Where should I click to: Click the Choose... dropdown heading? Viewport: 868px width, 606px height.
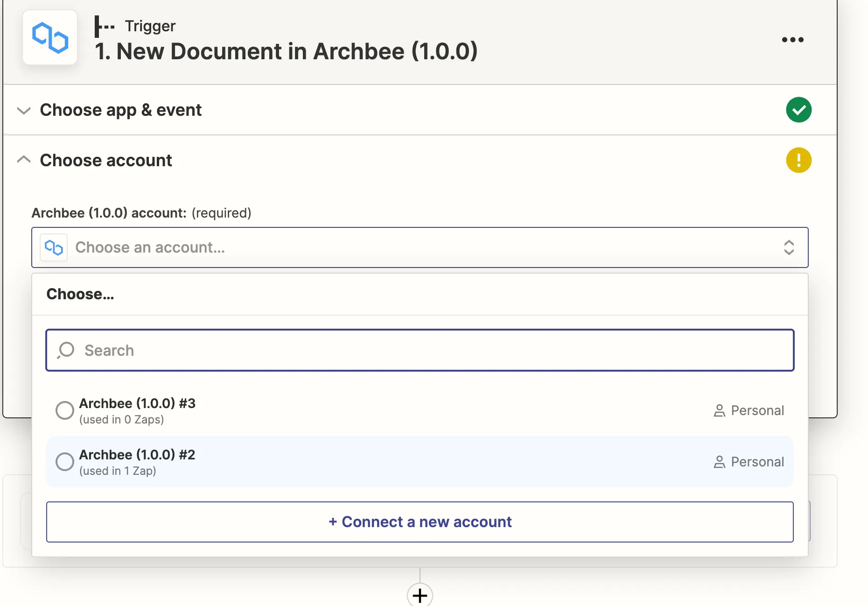tap(80, 294)
